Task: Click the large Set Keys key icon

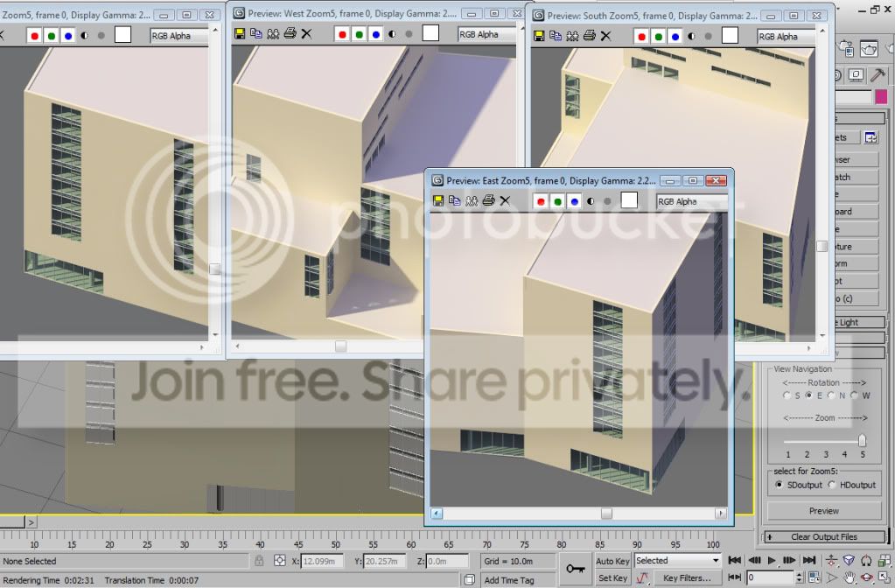Action: click(x=576, y=569)
